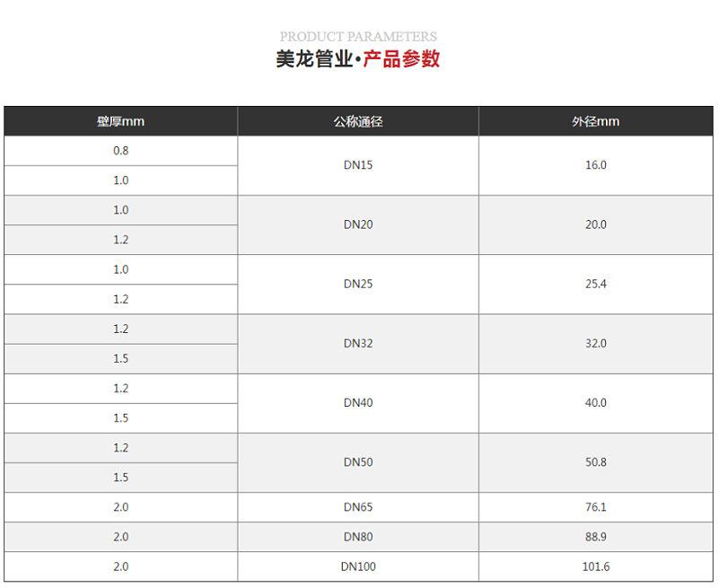
Task: Click the 公称通径 column header
Action: point(357,120)
